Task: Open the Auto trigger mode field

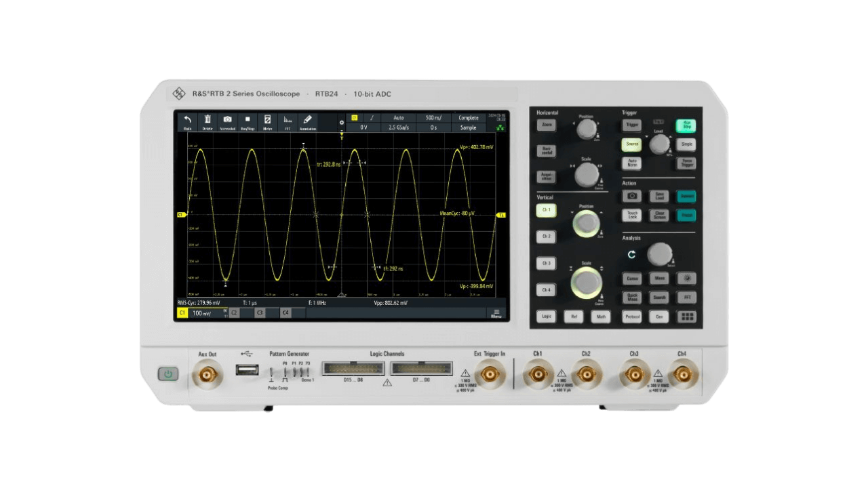Action: [x=398, y=118]
